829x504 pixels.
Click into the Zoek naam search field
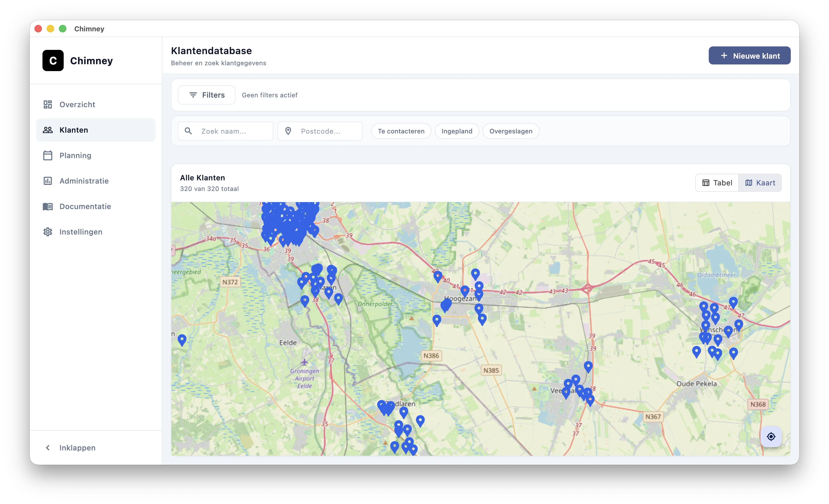point(225,131)
